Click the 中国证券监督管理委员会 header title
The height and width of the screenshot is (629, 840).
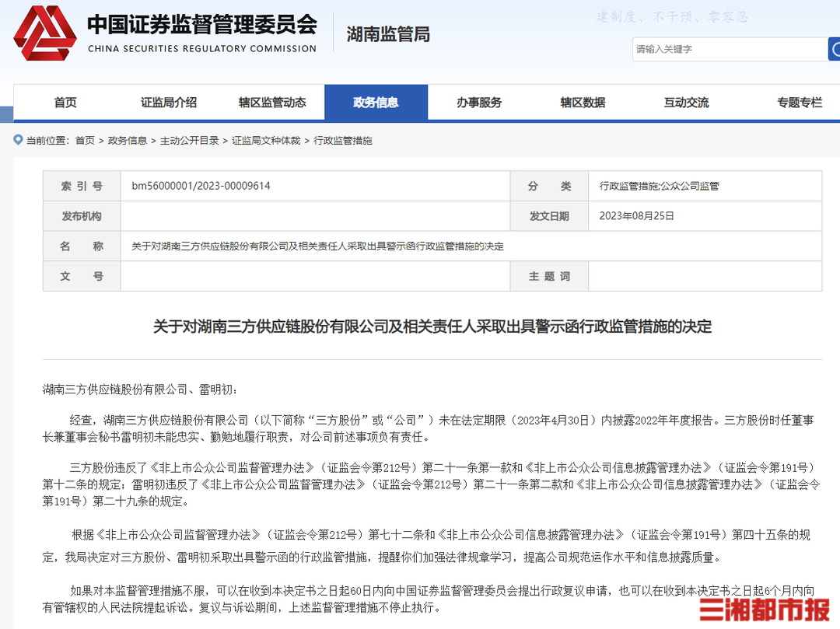202,25
